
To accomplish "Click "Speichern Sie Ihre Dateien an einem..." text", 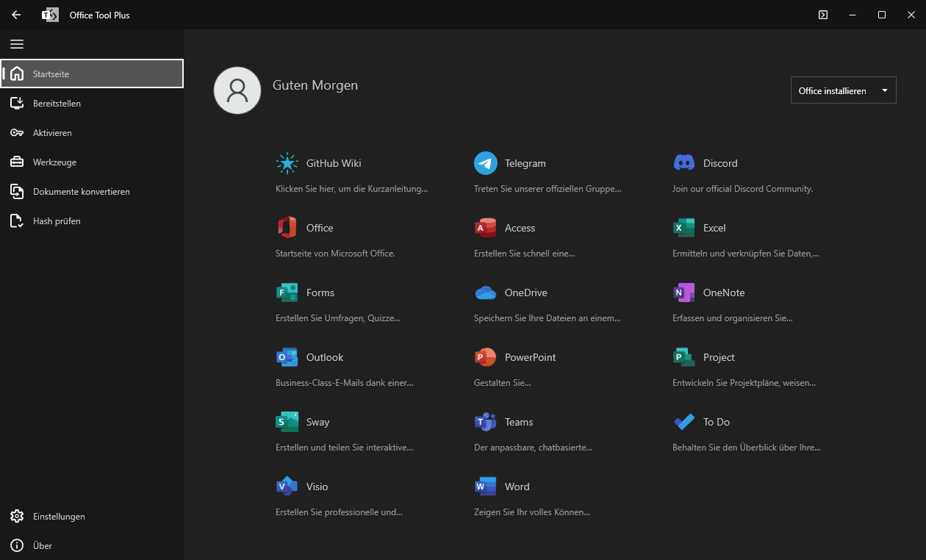I will coord(548,318).
